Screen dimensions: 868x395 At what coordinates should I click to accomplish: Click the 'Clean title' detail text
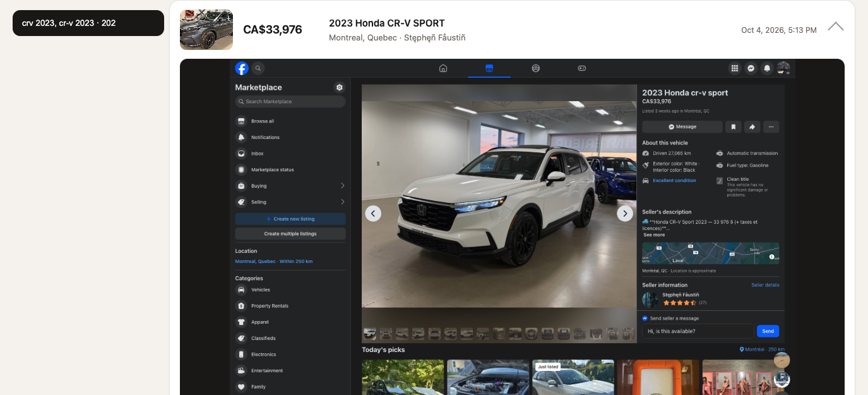click(x=738, y=179)
